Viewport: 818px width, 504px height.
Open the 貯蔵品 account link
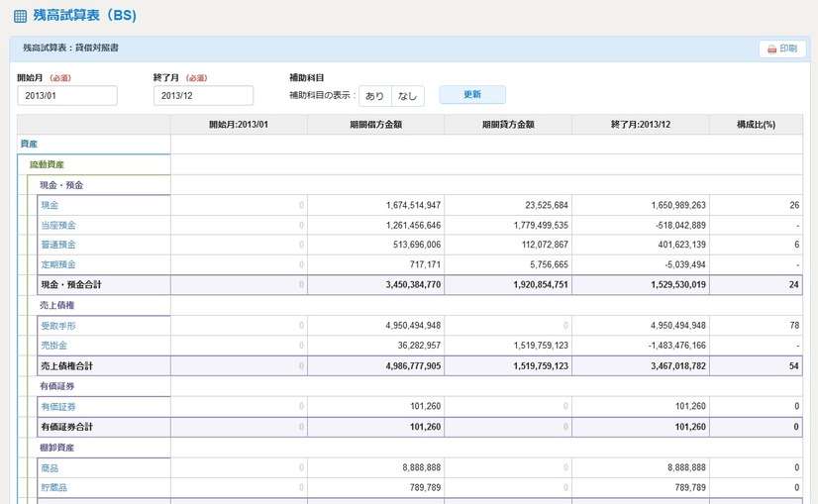pyautogui.click(x=53, y=485)
